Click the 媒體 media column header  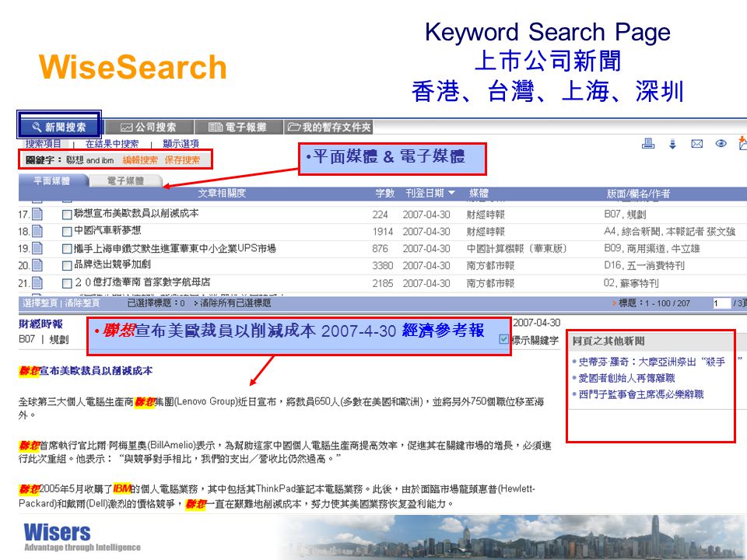point(479,193)
